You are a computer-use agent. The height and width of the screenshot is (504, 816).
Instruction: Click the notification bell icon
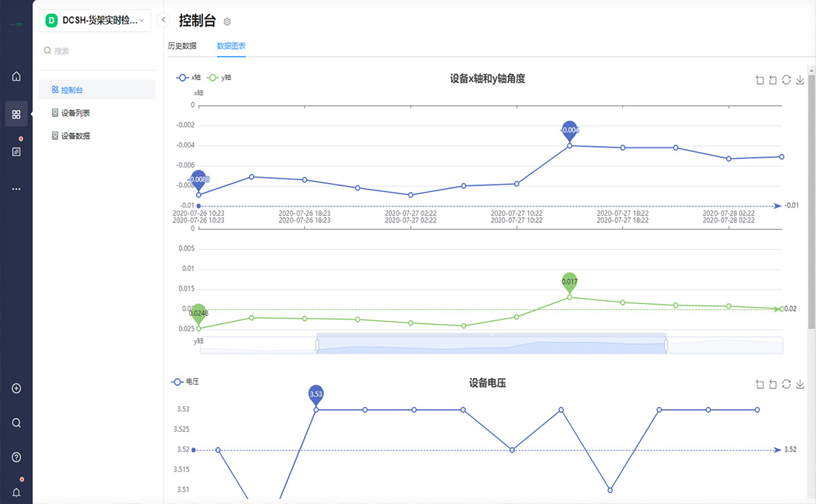coord(16,492)
